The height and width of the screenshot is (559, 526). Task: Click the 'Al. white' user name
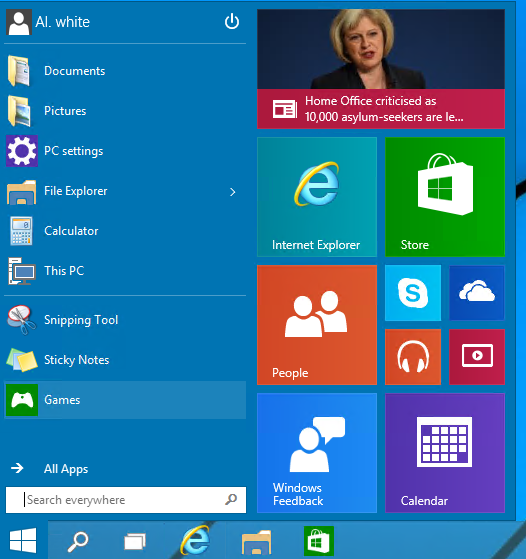click(x=62, y=22)
